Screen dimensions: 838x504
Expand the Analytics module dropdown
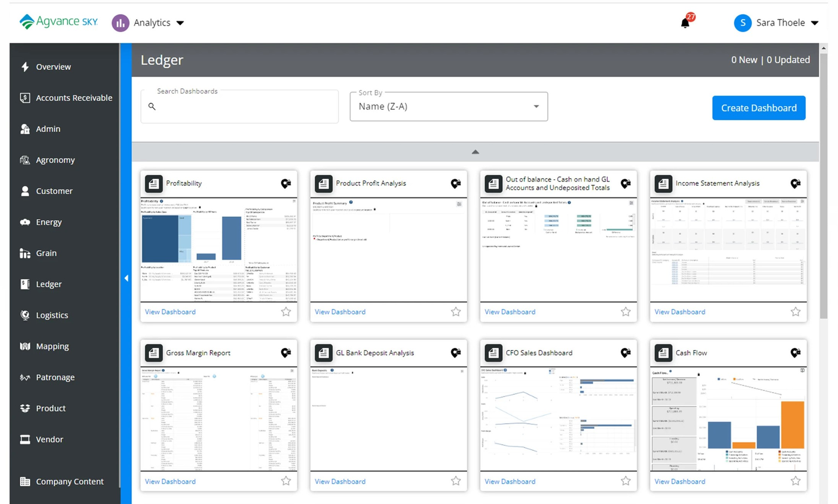click(180, 23)
